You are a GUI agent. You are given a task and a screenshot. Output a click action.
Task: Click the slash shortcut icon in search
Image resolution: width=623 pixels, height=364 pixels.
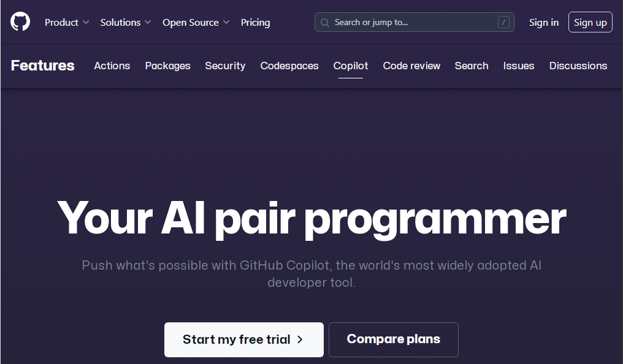click(503, 22)
